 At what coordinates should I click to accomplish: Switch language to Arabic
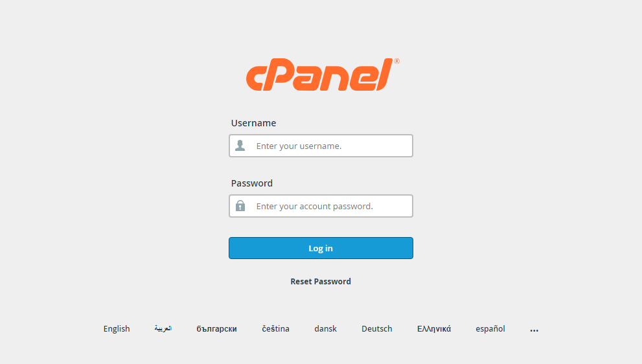tap(163, 329)
